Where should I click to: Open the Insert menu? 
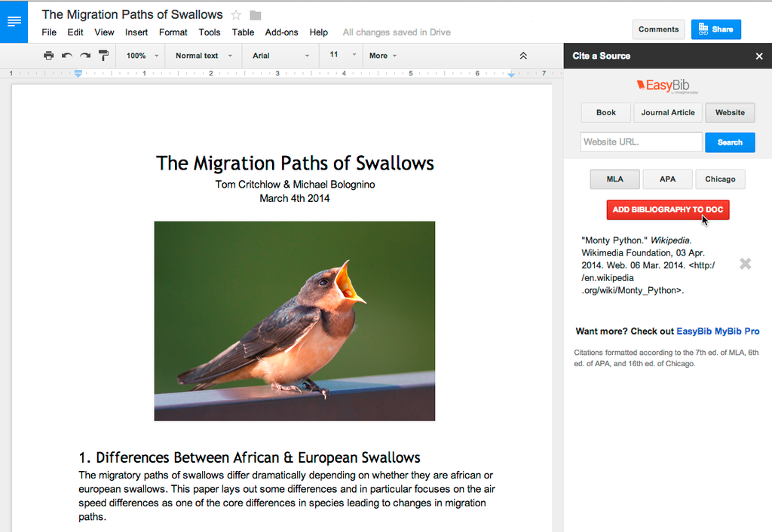click(136, 32)
